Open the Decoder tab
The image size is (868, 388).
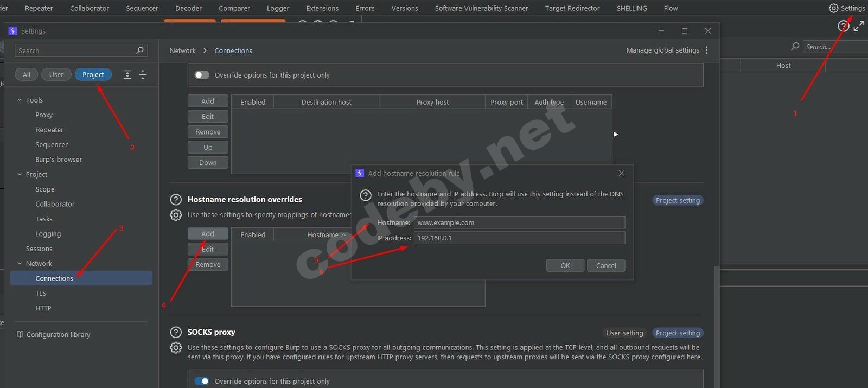click(x=189, y=8)
